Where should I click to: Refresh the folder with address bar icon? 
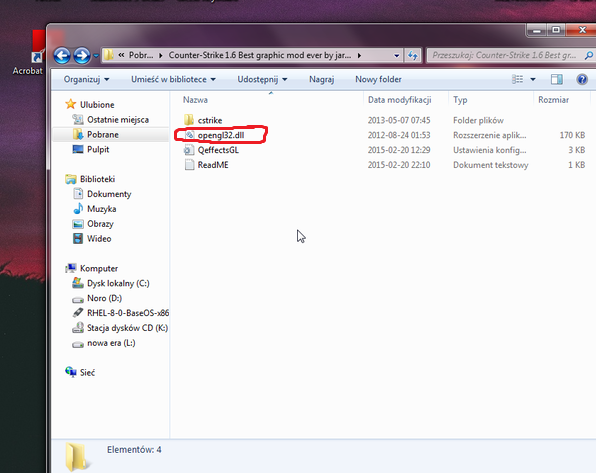[413, 56]
